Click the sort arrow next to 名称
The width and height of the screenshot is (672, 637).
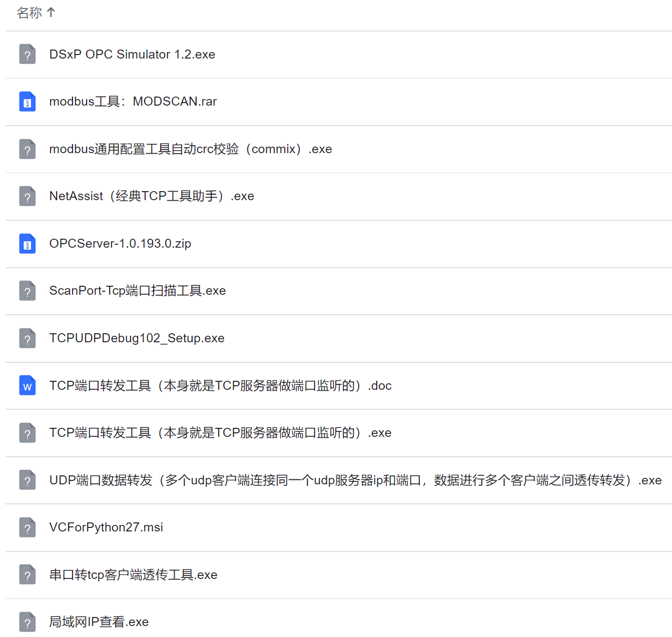click(x=51, y=13)
